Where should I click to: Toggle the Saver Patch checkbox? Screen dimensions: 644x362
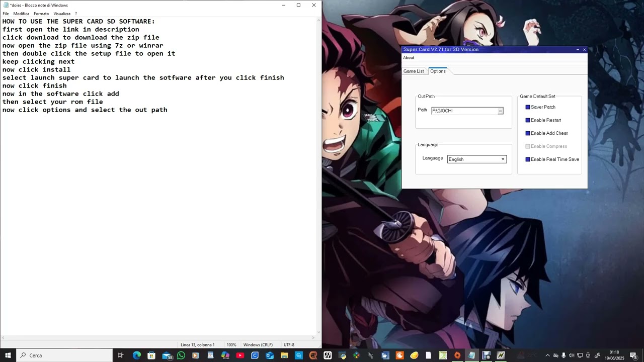pyautogui.click(x=528, y=107)
